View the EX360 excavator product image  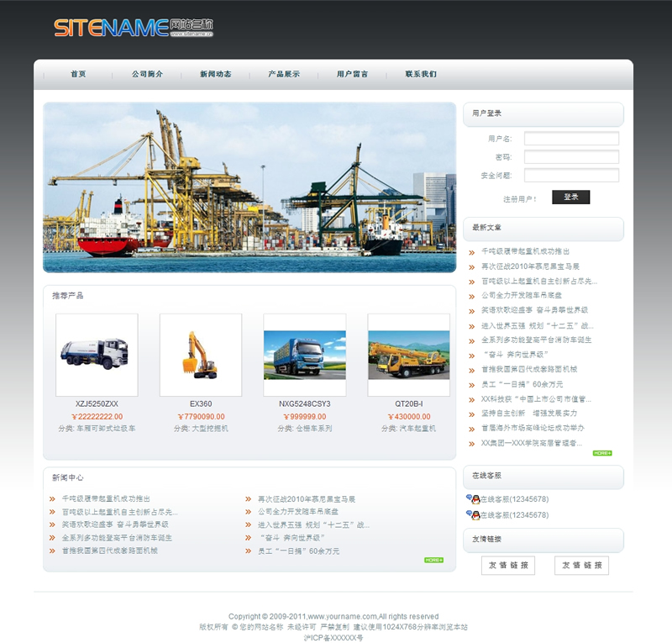pyautogui.click(x=200, y=355)
